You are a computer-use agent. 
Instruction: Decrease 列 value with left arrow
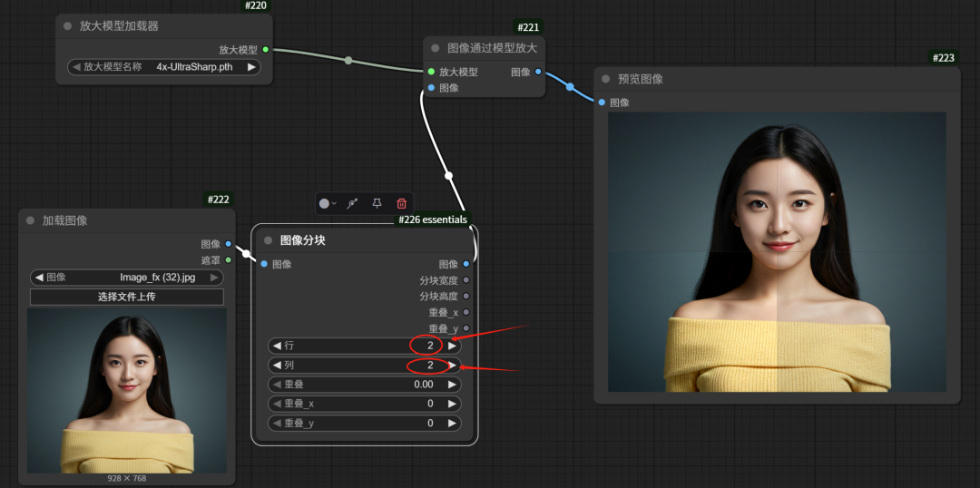click(277, 366)
